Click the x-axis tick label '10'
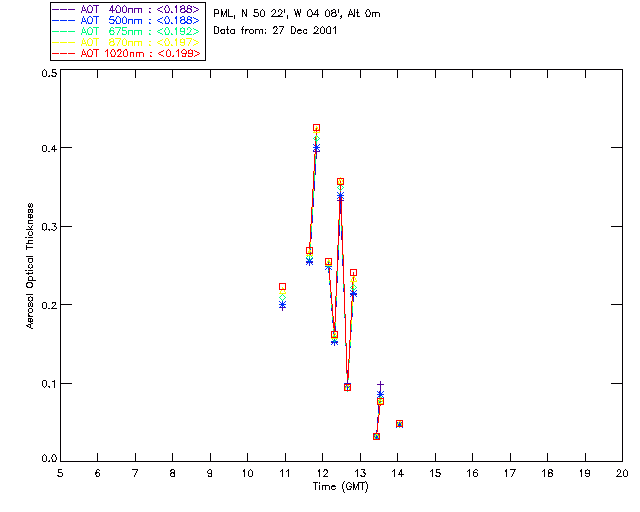This screenshot has height=512, width=640. click(x=247, y=473)
